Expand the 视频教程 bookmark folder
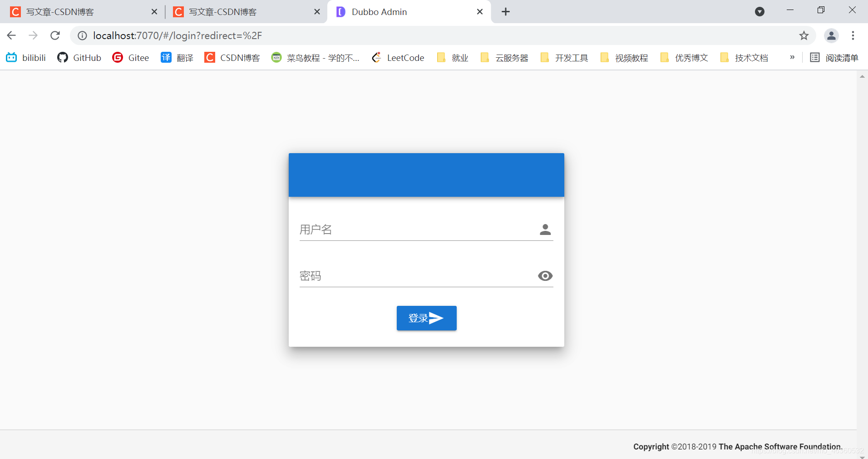 click(x=624, y=58)
